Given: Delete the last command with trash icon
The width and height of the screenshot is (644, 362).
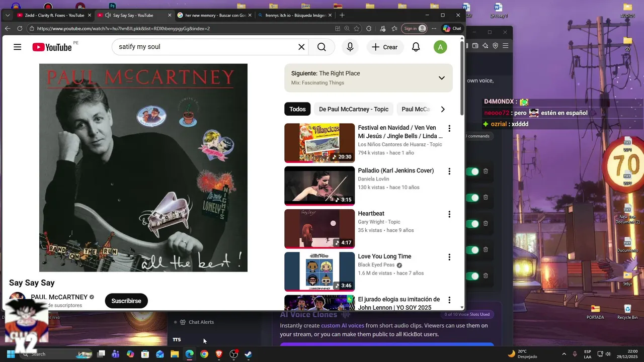Looking at the screenshot, I should point(486,276).
